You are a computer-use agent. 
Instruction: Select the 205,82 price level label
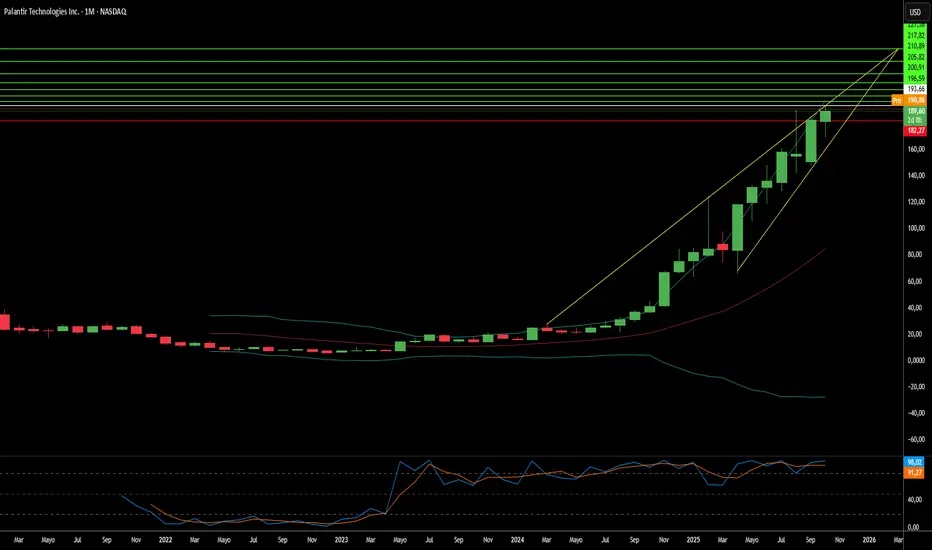916,57
